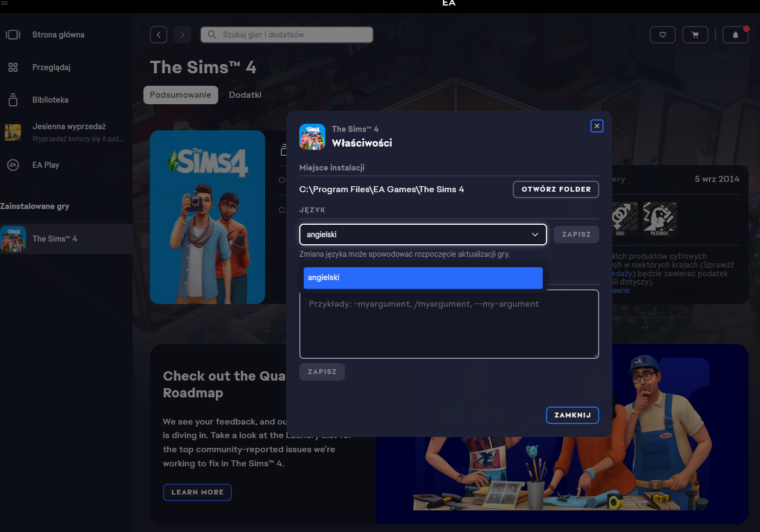760x532 pixels.
Task: Click the back navigation arrow
Action: click(x=158, y=35)
